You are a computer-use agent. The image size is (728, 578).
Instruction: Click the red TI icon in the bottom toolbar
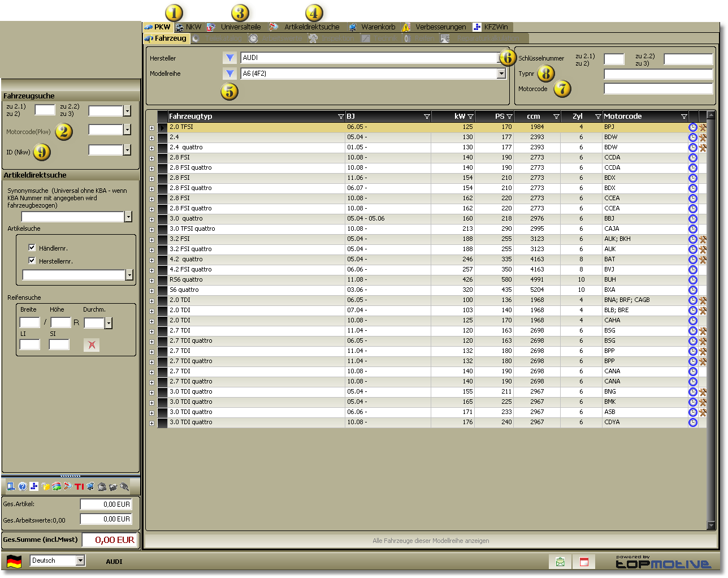(x=79, y=486)
